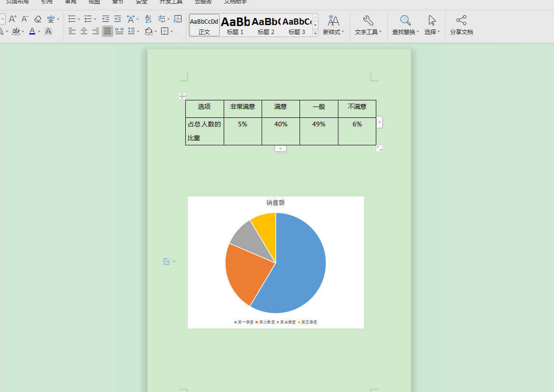Click the phonetic guide wén icon
The image size is (554, 392).
(x=51, y=19)
